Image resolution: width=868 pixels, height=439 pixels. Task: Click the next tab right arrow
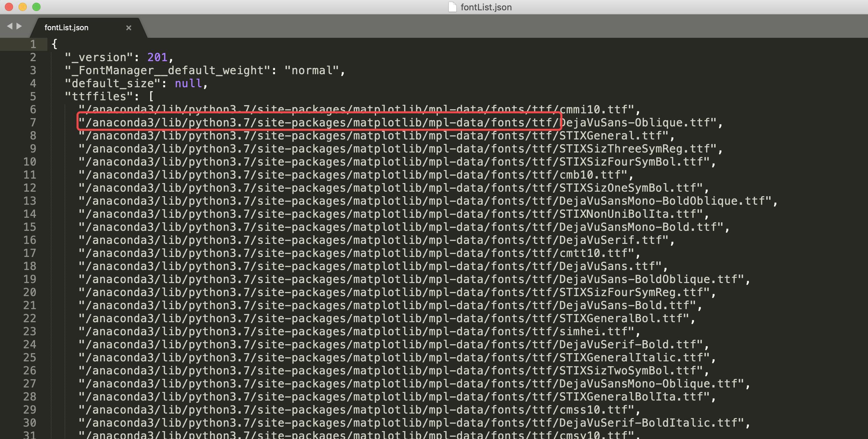(19, 26)
